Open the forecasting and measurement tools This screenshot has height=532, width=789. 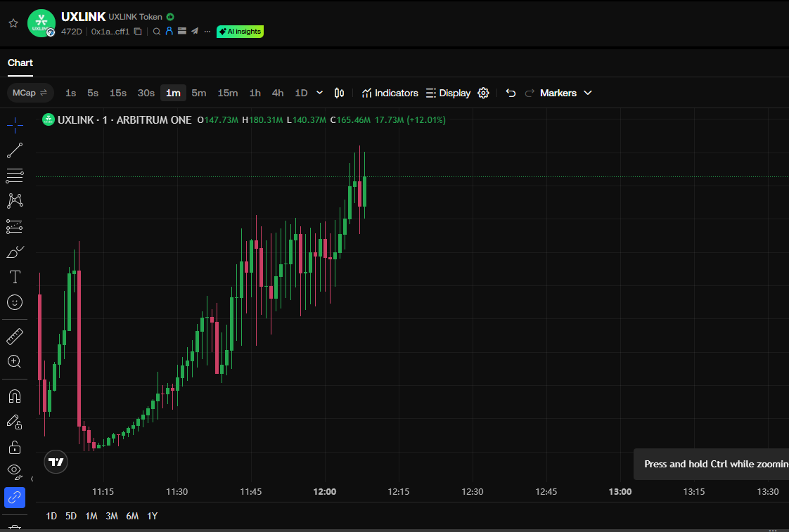15,226
